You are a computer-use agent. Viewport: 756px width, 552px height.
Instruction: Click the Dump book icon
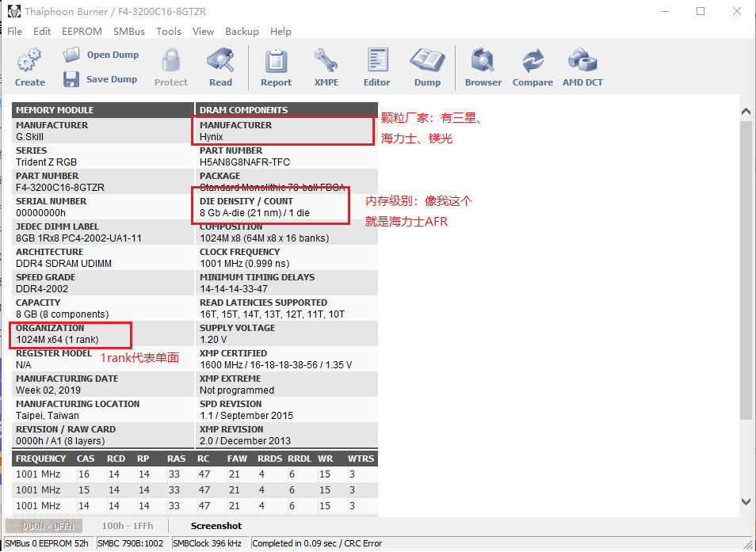pos(427,62)
